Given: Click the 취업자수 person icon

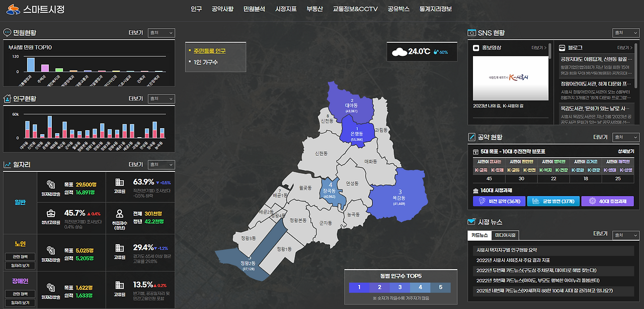Looking at the screenshot, I should (x=119, y=214).
